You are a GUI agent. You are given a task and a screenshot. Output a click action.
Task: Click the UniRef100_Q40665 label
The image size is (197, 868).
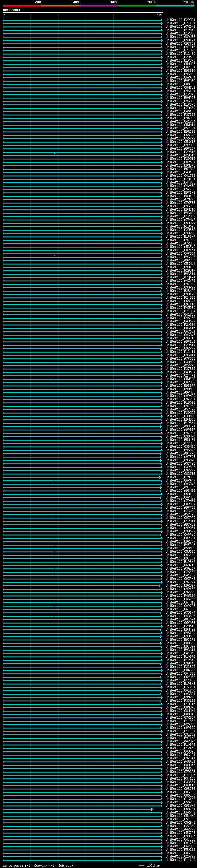tap(180, 186)
